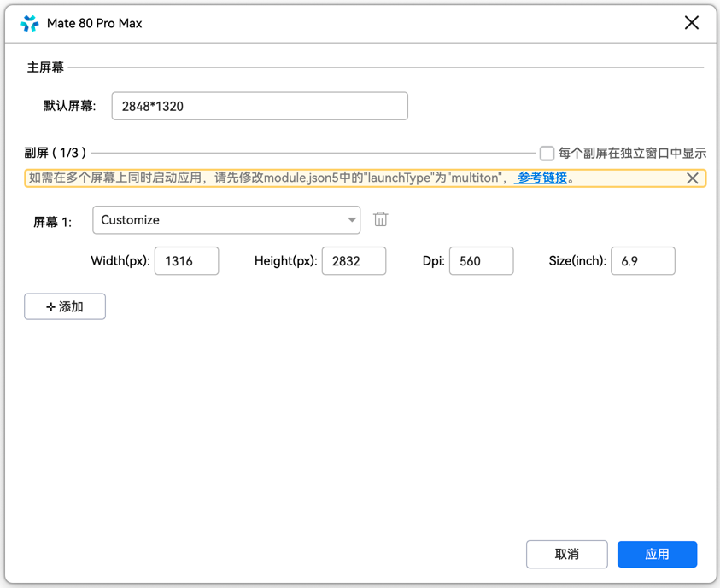This screenshot has height=588, width=720.
Task: Close the Mate 80 Pro Max dialog
Action: 691,23
